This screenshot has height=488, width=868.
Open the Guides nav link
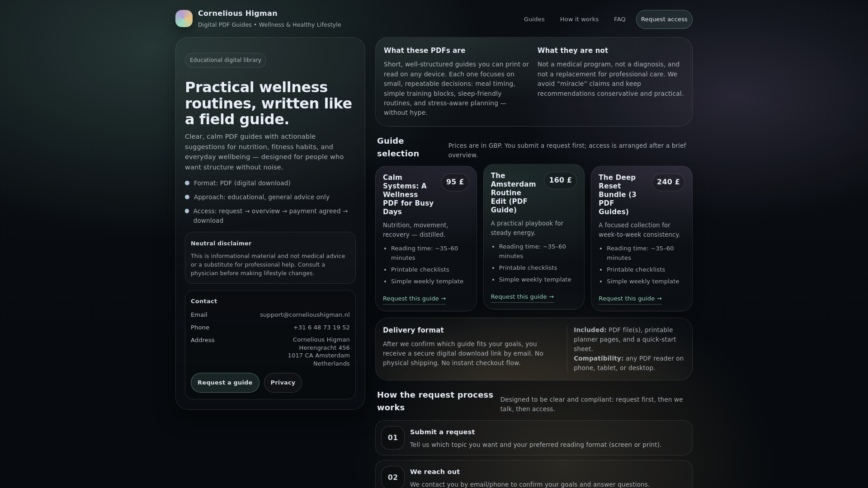click(x=534, y=19)
